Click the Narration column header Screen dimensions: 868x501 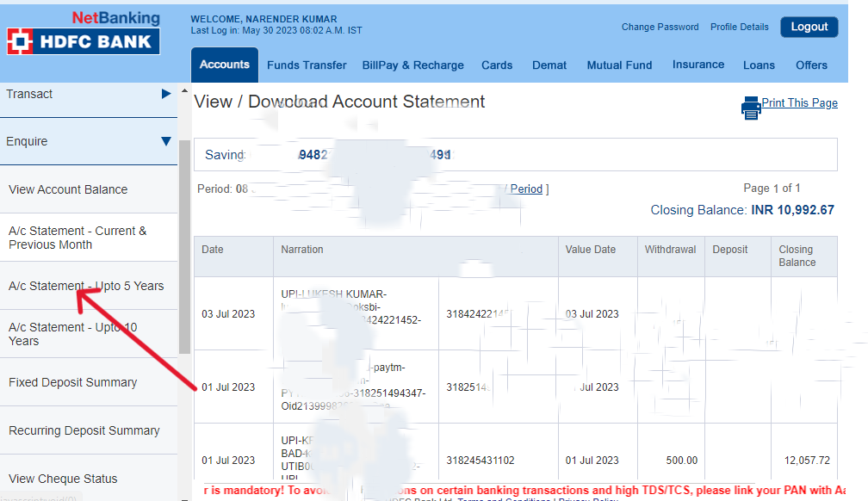416,257
